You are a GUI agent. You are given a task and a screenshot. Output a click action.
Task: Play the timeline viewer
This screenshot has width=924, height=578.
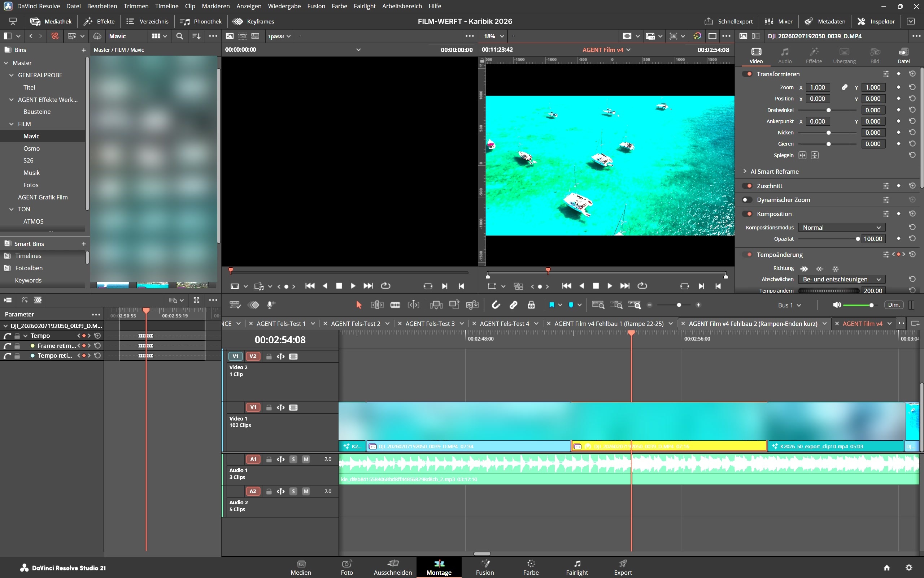610,286
